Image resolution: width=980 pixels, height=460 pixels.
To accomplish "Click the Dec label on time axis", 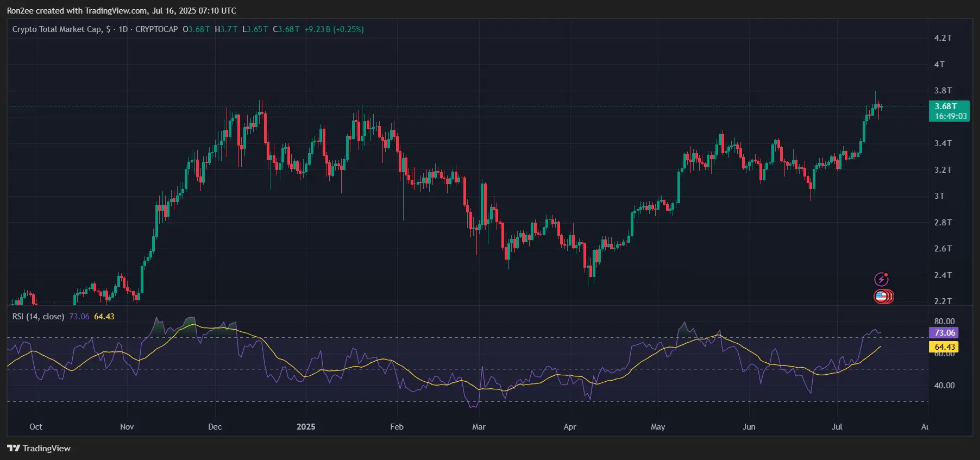I will [x=215, y=427].
